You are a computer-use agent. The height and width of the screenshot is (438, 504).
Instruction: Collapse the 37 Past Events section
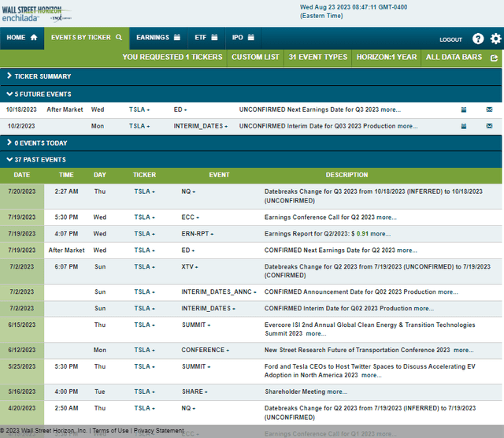coord(250,159)
